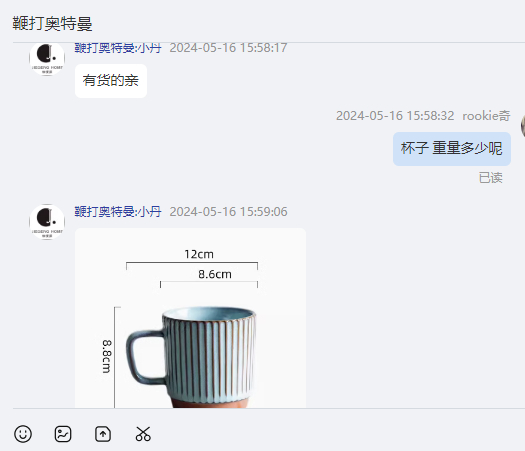This screenshot has width=525, height=451.
Task: Click the rookie奇 username label
Action: point(486,116)
